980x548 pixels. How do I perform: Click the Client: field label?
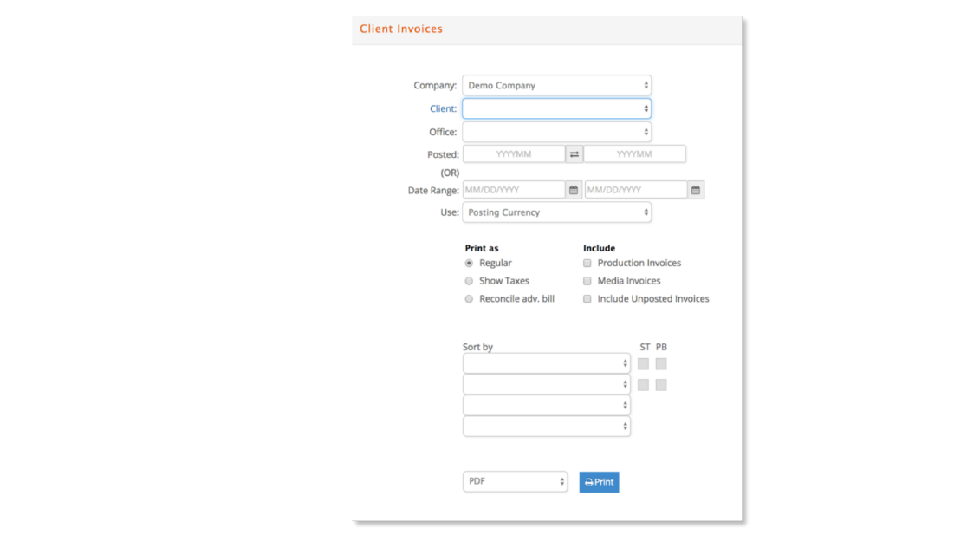tap(443, 109)
